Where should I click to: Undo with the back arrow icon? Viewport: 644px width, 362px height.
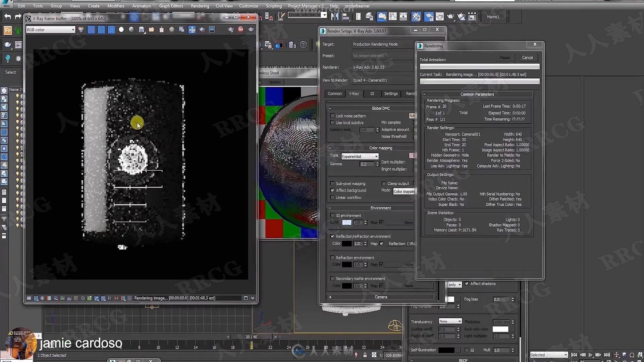(7, 16)
